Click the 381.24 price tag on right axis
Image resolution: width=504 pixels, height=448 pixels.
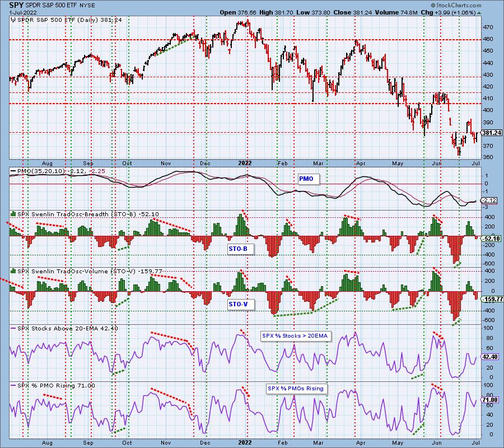tap(492, 133)
